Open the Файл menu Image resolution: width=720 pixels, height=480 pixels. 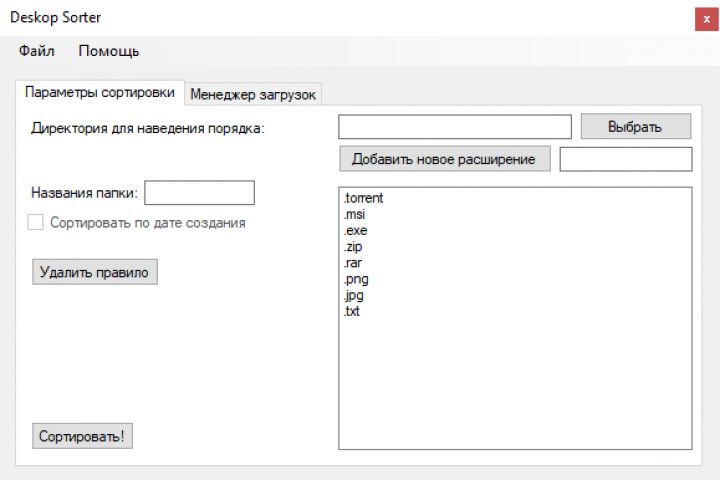pyautogui.click(x=36, y=51)
